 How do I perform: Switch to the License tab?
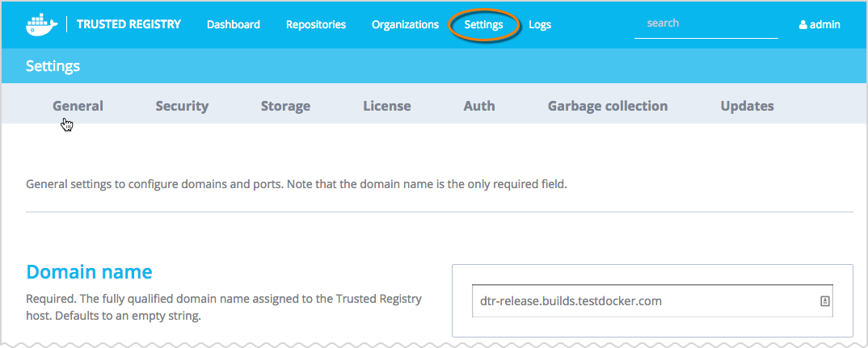coord(386,106)
